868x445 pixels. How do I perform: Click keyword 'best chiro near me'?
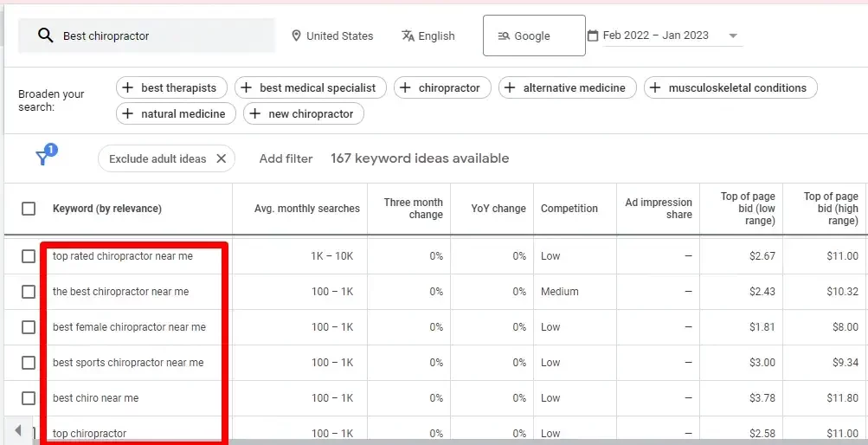pos(96,398)
